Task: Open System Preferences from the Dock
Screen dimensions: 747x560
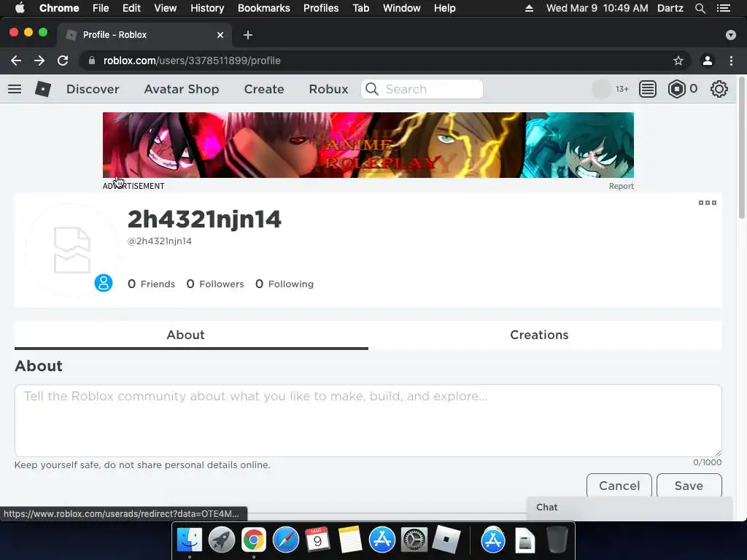Action: tap(414, 540)
